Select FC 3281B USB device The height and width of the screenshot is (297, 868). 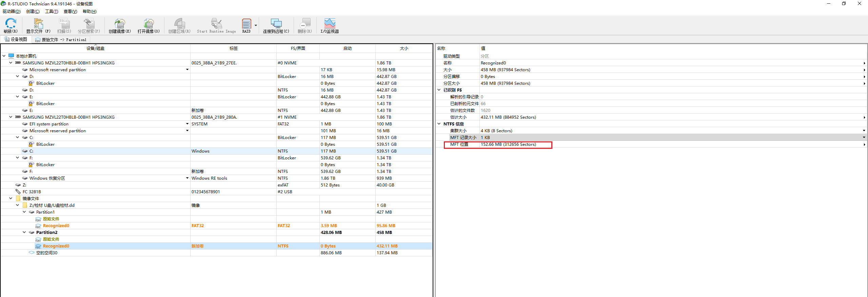pos(216,192)
